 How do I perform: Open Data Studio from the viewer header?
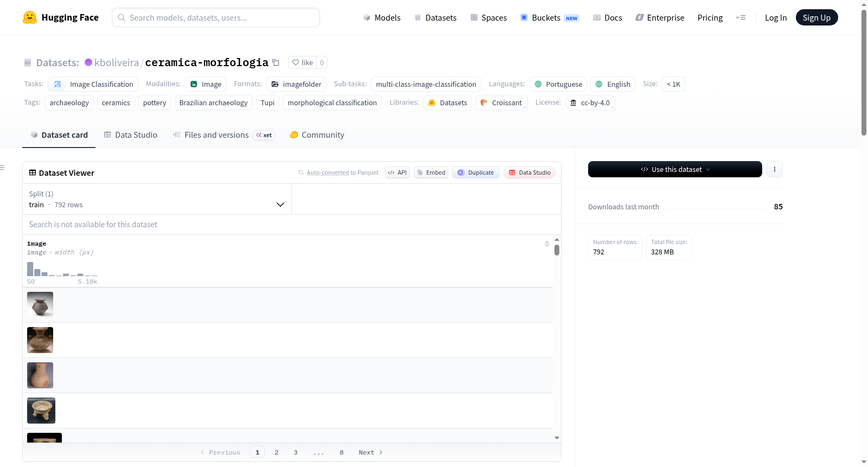(x=529, y=172)
